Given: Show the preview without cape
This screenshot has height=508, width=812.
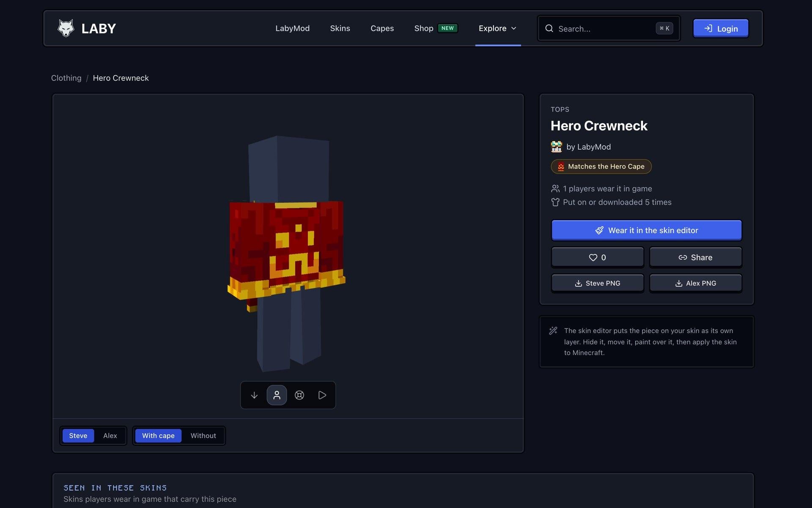Looking at the screenshot, I should pyautogui.click(x=203, y=436).
